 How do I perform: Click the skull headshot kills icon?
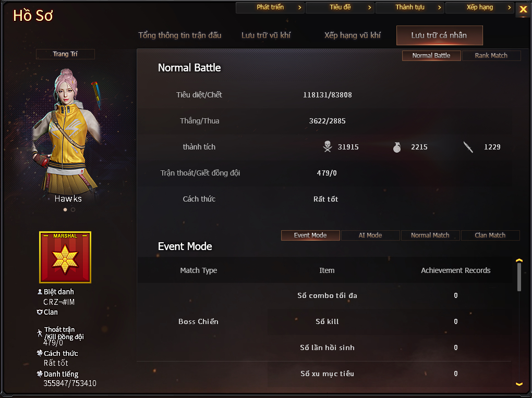tap(328, 146)
